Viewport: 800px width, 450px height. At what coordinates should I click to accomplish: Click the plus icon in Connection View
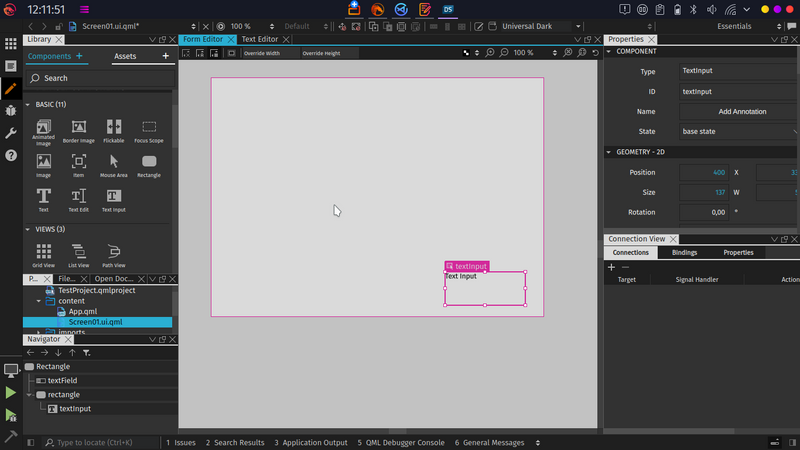612,267
